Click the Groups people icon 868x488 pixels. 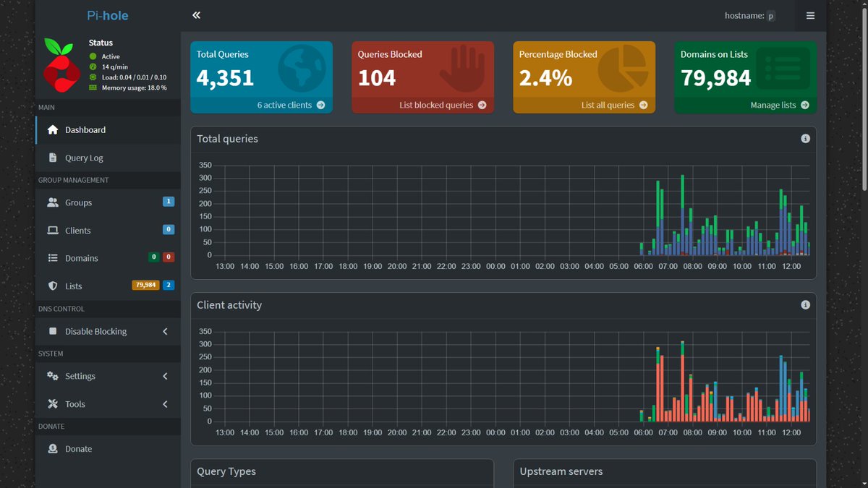tap(53, 202)
